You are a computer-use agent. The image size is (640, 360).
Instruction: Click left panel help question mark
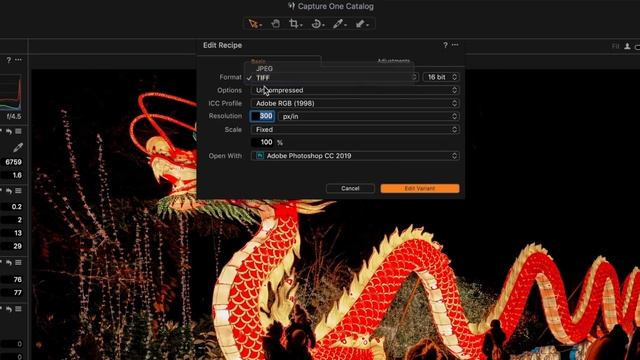[x=9, y=60]
